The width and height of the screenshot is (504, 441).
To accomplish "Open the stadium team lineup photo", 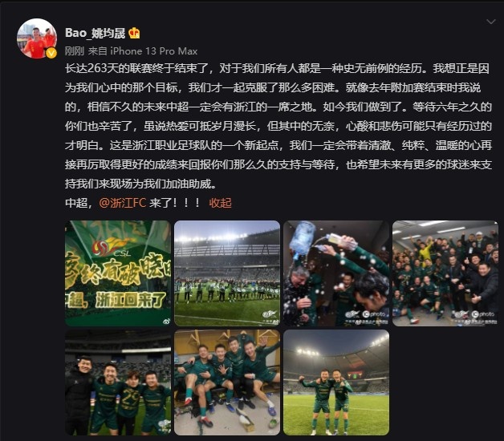I will coord(227,273).
